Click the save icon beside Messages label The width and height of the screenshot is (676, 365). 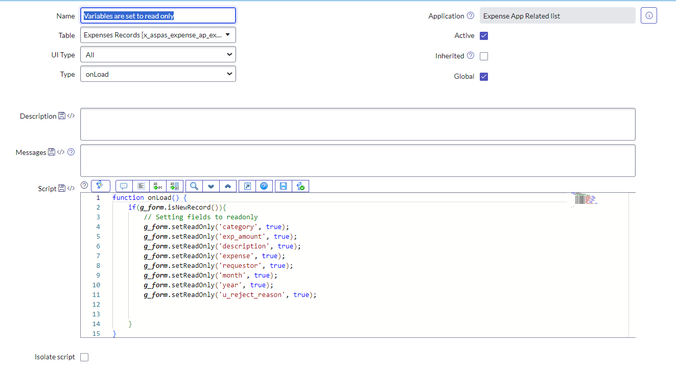click(52, 152)
